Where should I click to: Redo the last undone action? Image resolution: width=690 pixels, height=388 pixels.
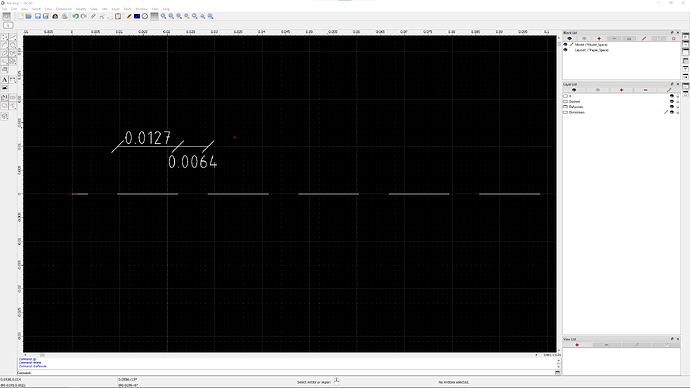click(84, 16)
